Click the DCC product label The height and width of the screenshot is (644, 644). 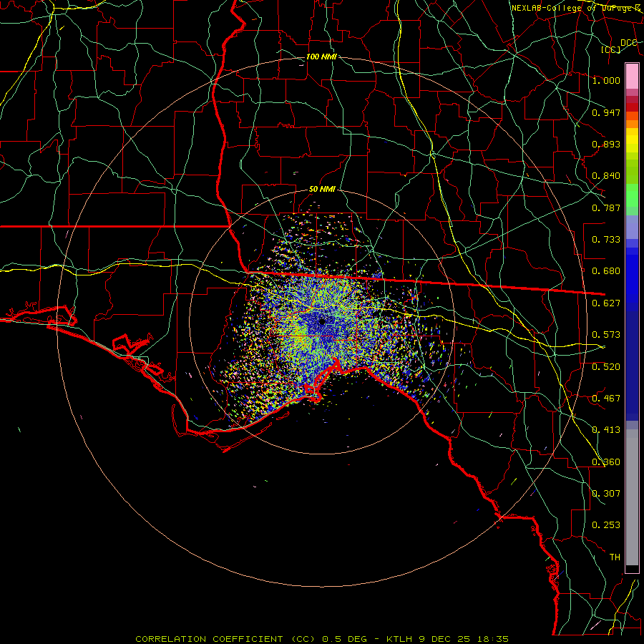tap(629, 43)
